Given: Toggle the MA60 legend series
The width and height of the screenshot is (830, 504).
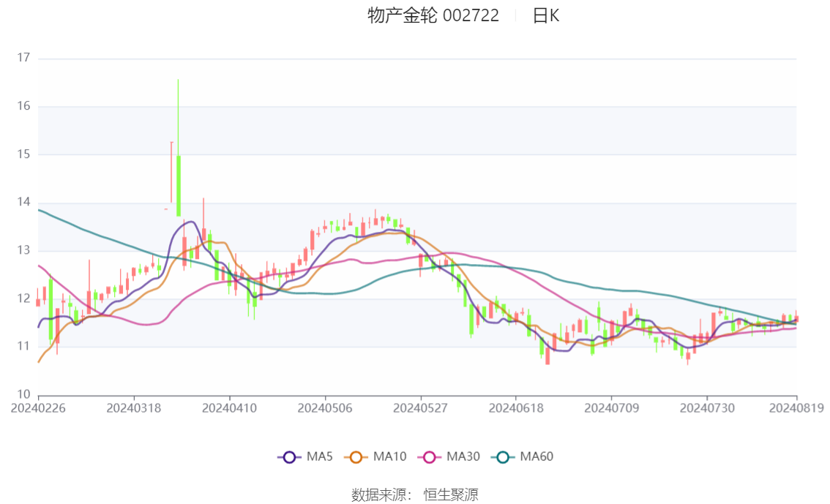Looking at the screenshot, I should coord(523,457).
